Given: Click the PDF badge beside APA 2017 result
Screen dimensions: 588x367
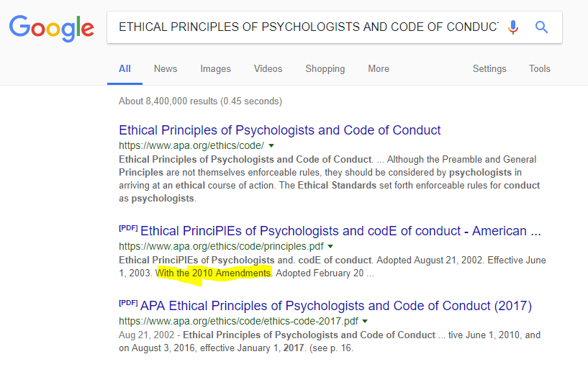Looking at the screenshot, I should 128,303.
